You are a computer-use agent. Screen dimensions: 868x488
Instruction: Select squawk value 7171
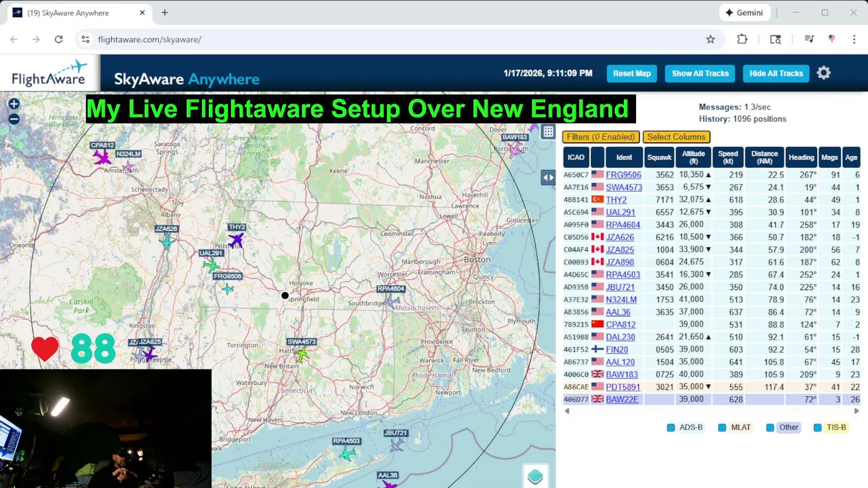pyautogui.click(x=665, y=200)
